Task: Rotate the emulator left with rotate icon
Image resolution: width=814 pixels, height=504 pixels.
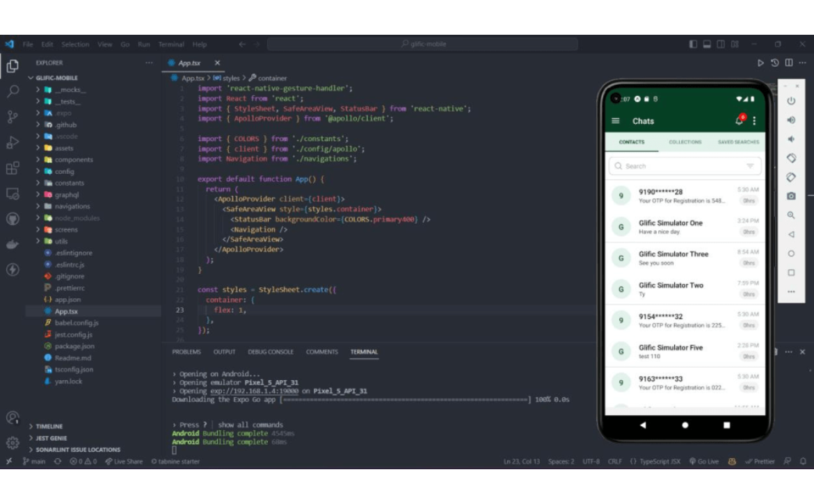Action: (792, 157)
